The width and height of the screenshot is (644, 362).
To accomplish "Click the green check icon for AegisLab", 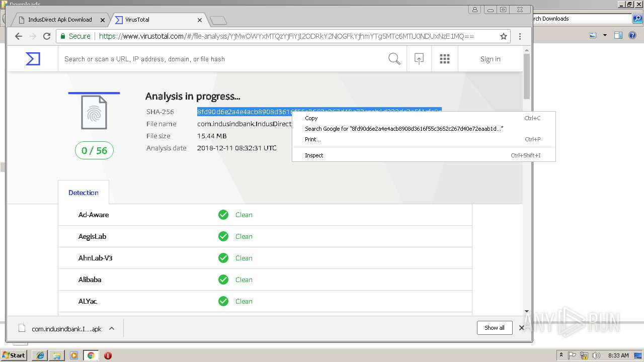I will [223, 236].
